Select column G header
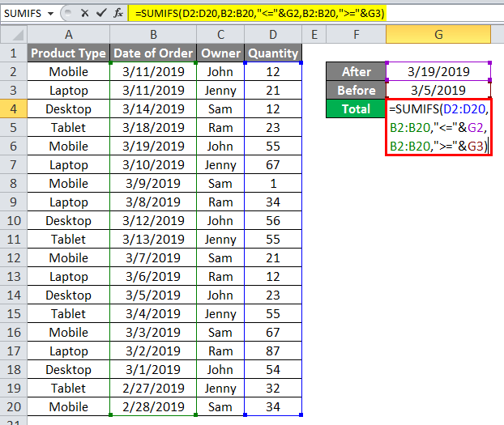 tap(438, 34)
